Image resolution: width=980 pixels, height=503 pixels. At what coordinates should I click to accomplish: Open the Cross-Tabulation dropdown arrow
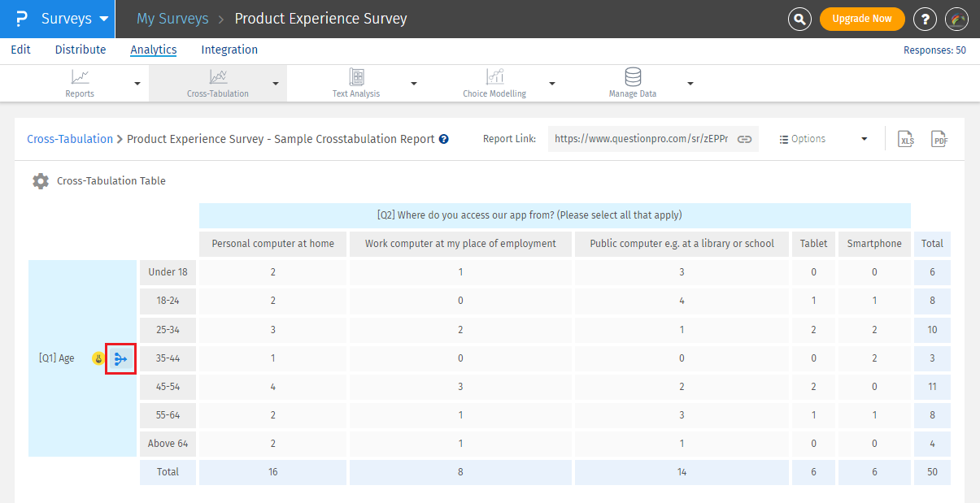(x=277, y=82)
